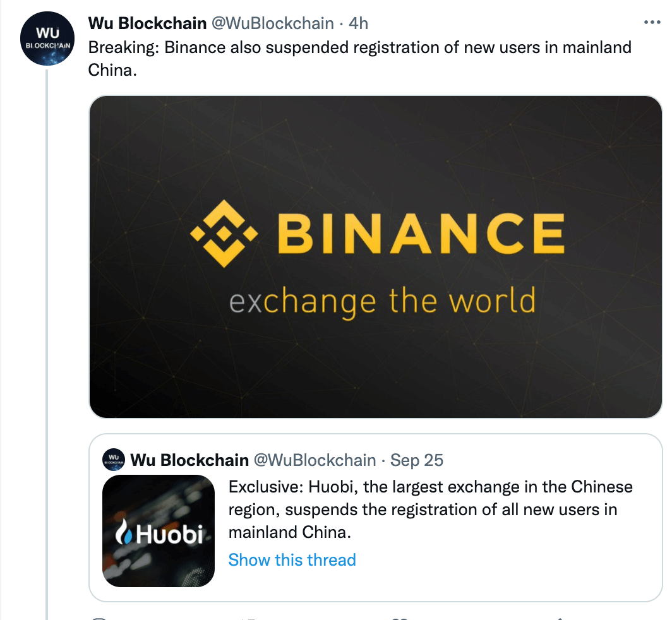Open Show this thread link
The image size is (672, 620).
point(292,559)
